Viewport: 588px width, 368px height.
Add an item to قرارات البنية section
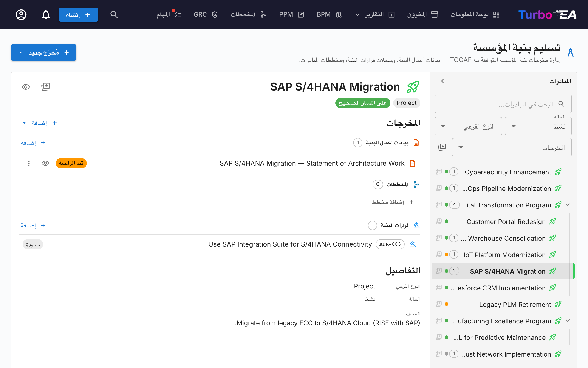(33, 225)
